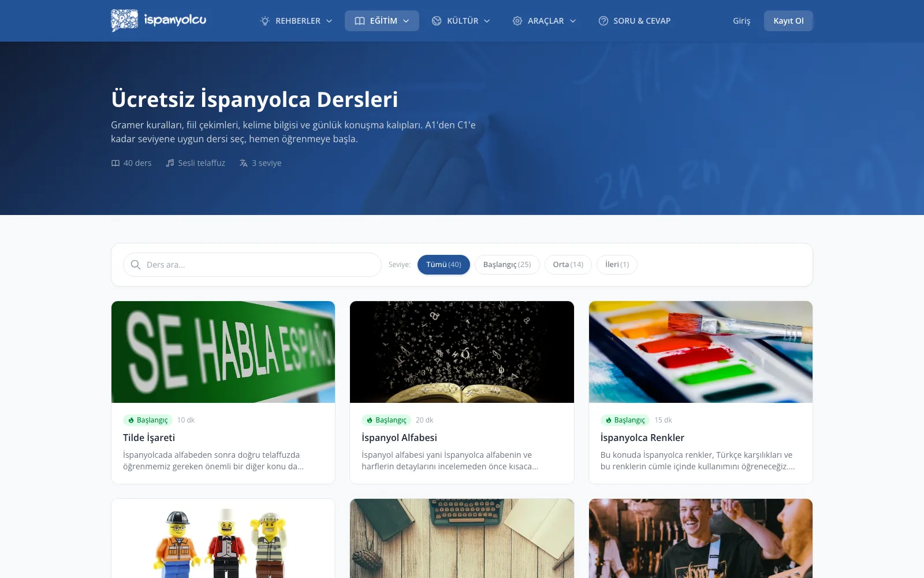Screen dimensions: 924x578
Task: Click the flame icon on İspanyolca Renkler badge
Action: (609, 420)
